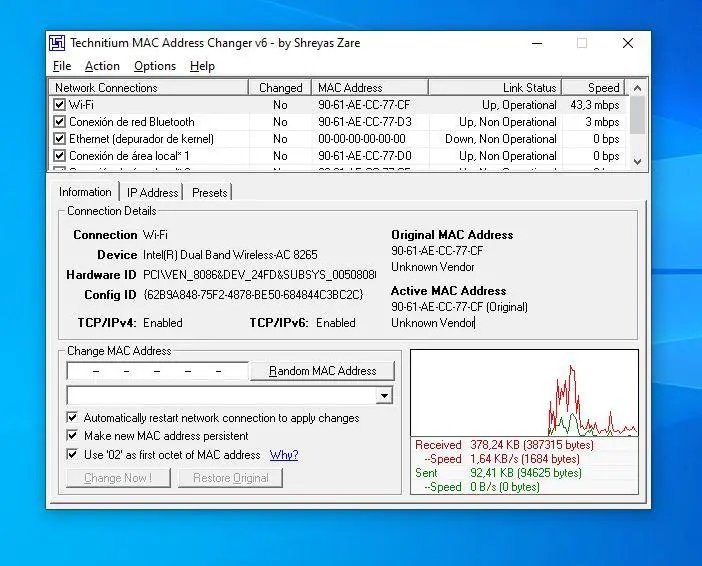Click the Down, Non Operational status cell
Screen dimensions: 702x566
[x=501, y=139]
